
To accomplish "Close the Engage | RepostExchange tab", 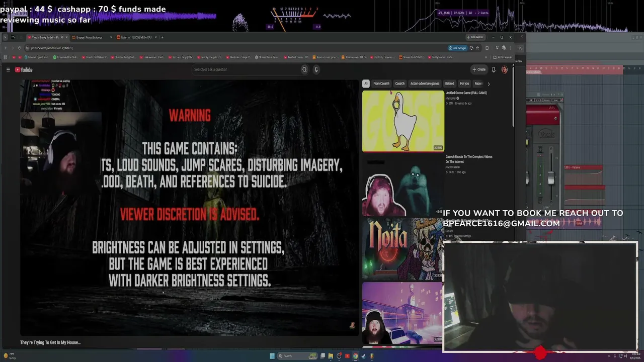I will tap(112, 37).
